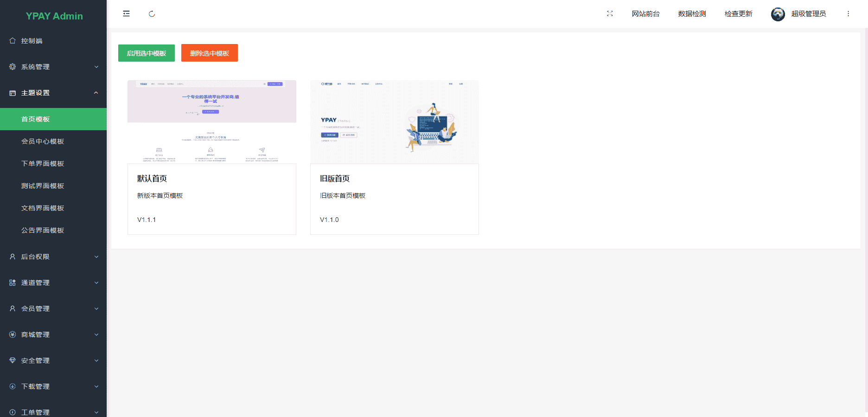Screen dimensions: 868x417
Task: Click the gear icon beside 系统管理
Action: point(13,67)
